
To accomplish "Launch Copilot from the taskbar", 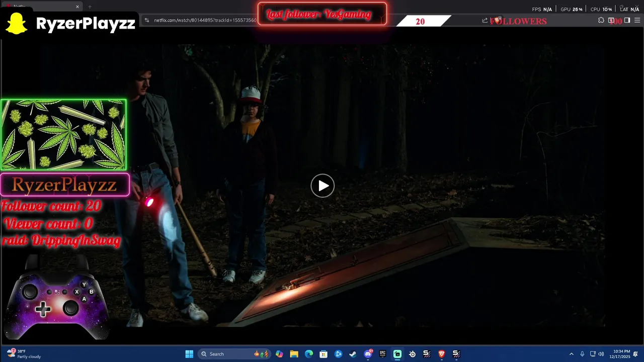I will click(x=279, y=354).
